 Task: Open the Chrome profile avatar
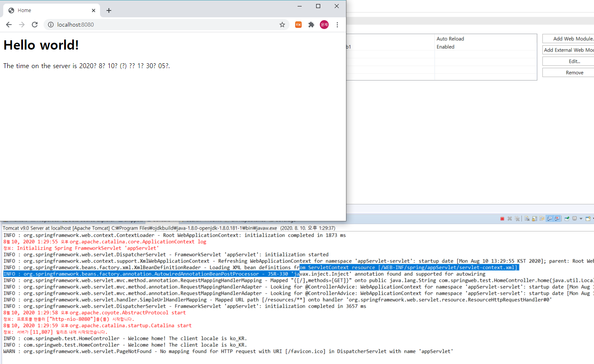pyautogui.click(x=324, y=25)
